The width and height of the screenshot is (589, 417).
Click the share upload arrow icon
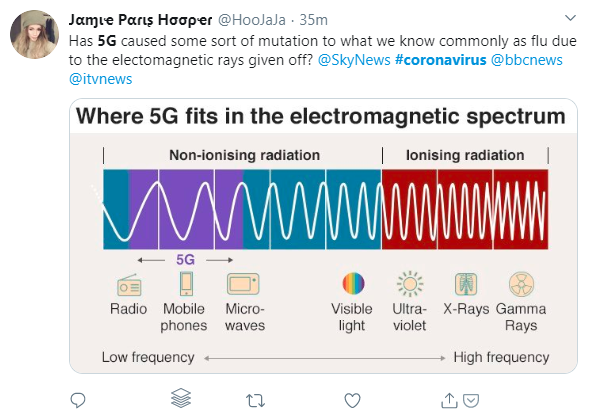pyautogui.click(x=449, y=400)
